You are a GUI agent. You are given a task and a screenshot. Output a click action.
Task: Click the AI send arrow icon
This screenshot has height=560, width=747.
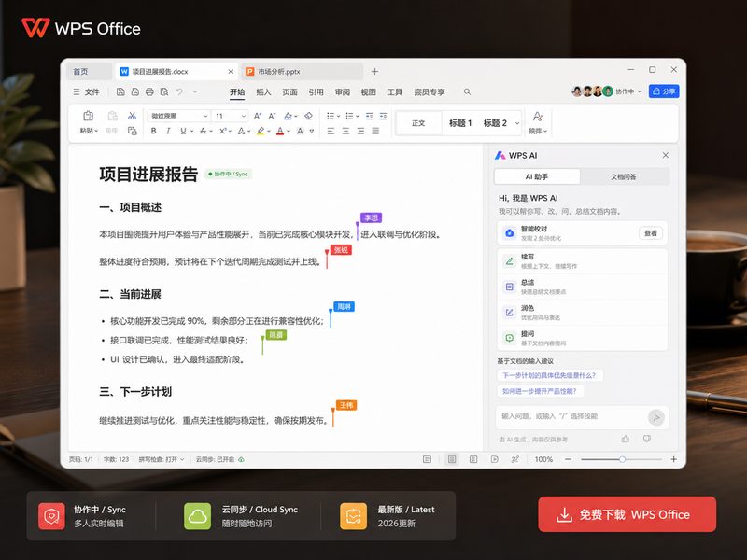tap(656, 417)
